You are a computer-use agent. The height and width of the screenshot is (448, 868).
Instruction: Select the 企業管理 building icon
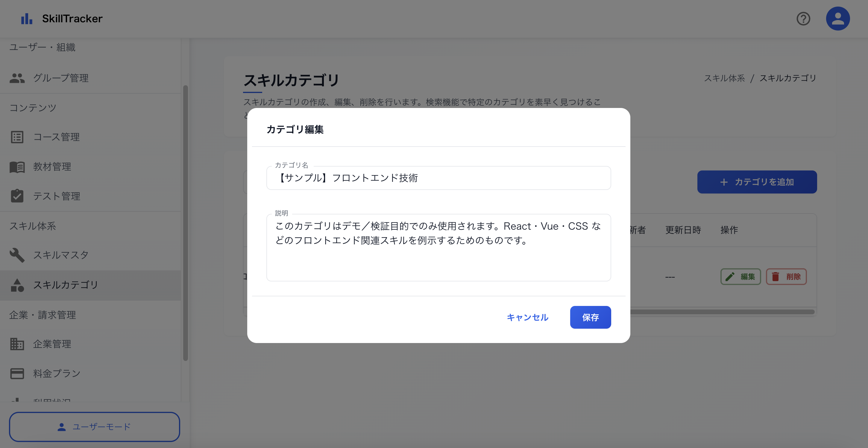17,344
